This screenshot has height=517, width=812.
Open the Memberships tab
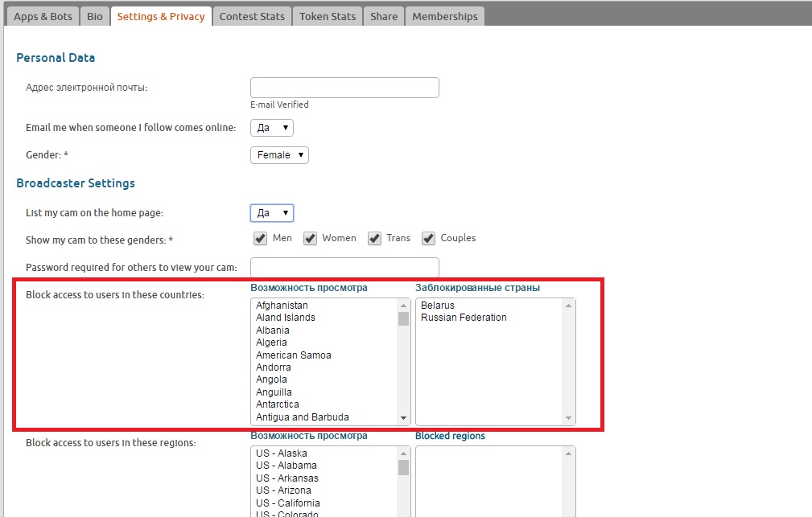[x=445, y=16]
